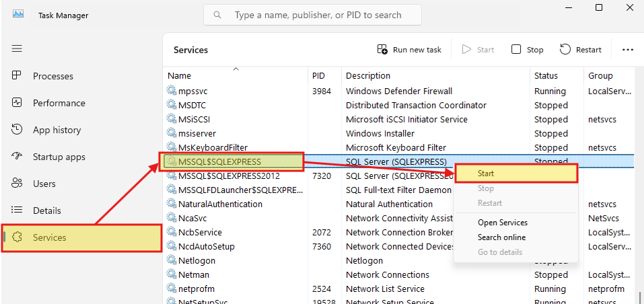The width and height of the screenshot is (644, 304).
Task: Click the Microsoft Keyboard Filter description
Action: click(x=396, y=147)
